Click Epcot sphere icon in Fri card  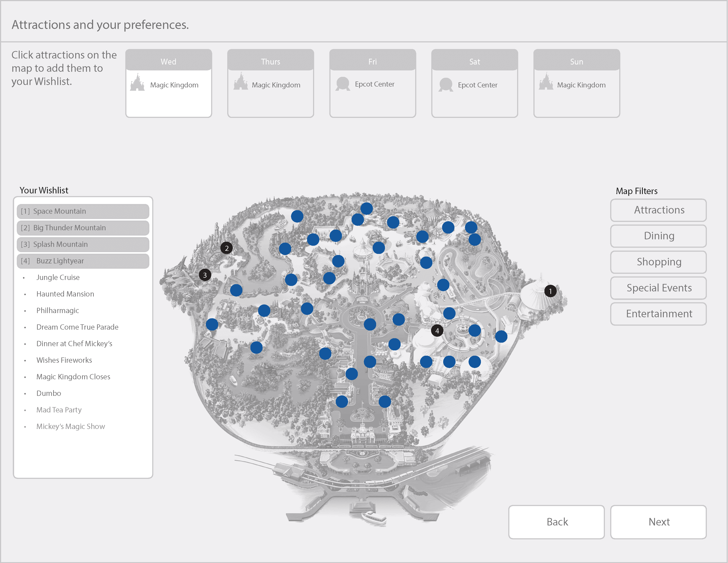(343, 84)
